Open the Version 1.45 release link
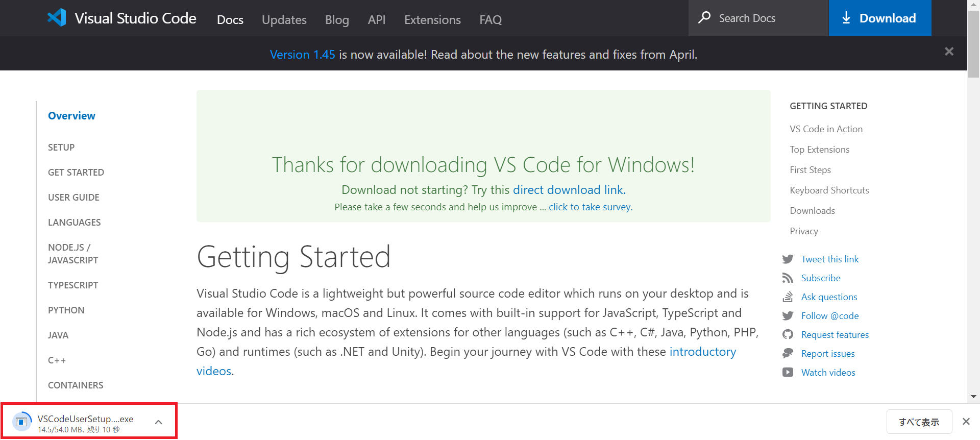The width and height of the screenshot is (980, 440). tap(303, 55)
